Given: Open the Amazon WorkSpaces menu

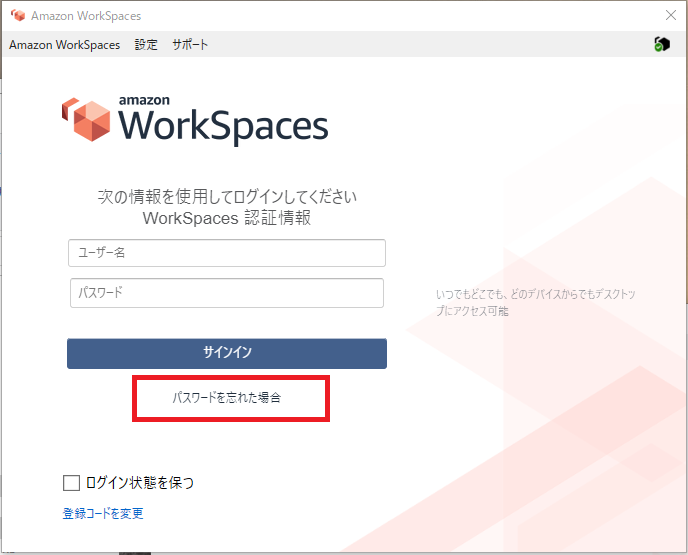Looking at the screenshot, I should (x=64, y=45).
